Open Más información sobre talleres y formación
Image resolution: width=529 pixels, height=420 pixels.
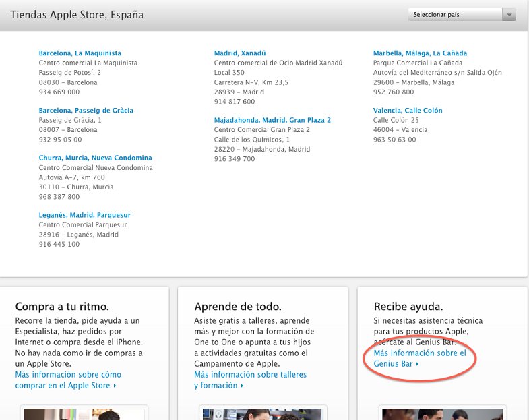pos(249,380)
